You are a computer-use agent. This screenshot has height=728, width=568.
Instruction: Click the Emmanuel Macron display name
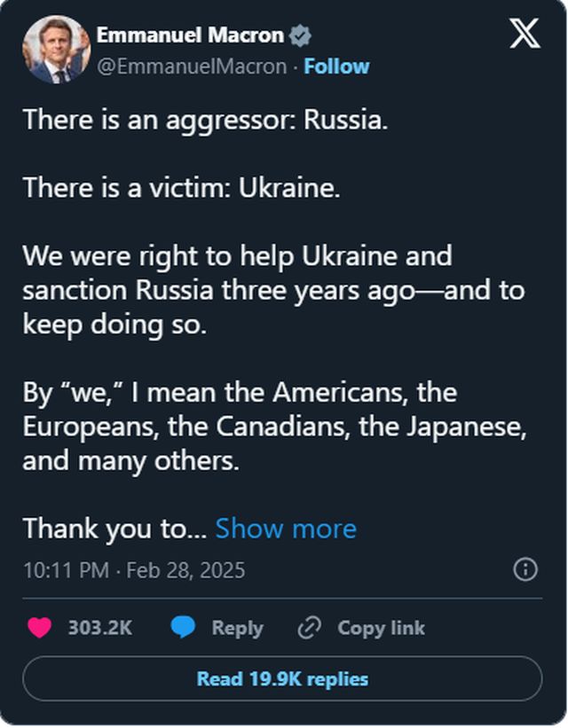pyautogui.click(x=190, y=35)
